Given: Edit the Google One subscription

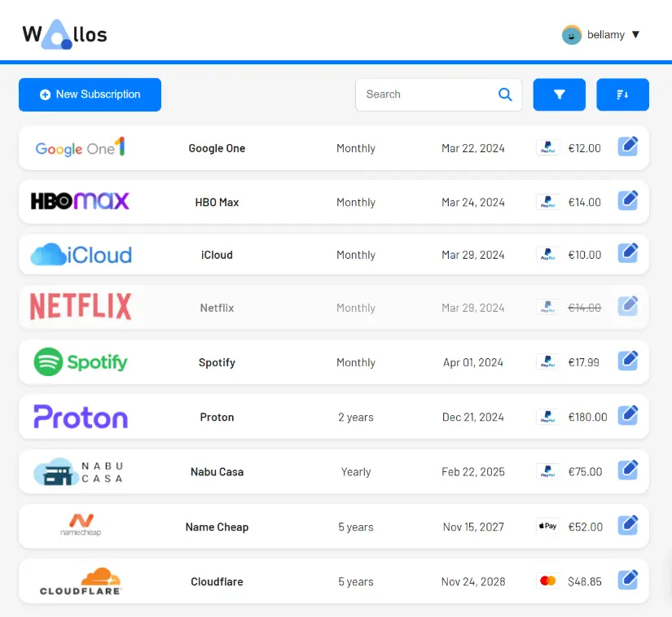Looking at the screenshot, I should click(628, 147).
